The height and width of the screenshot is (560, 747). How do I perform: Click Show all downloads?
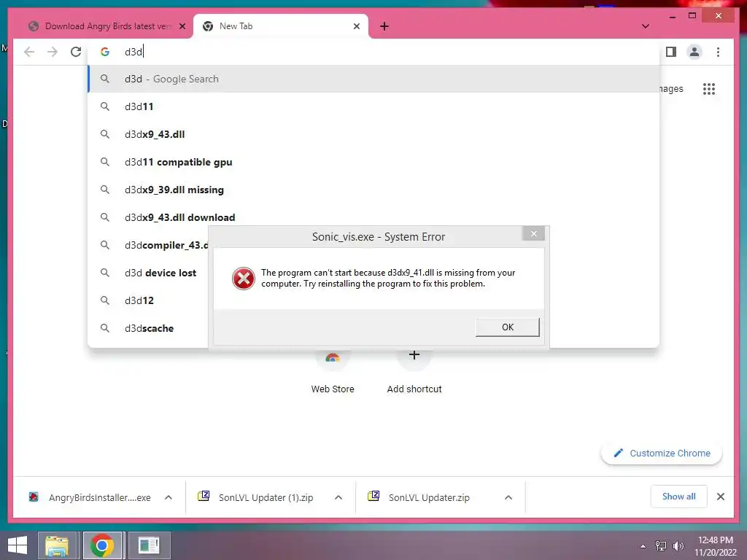coord(679,497)
